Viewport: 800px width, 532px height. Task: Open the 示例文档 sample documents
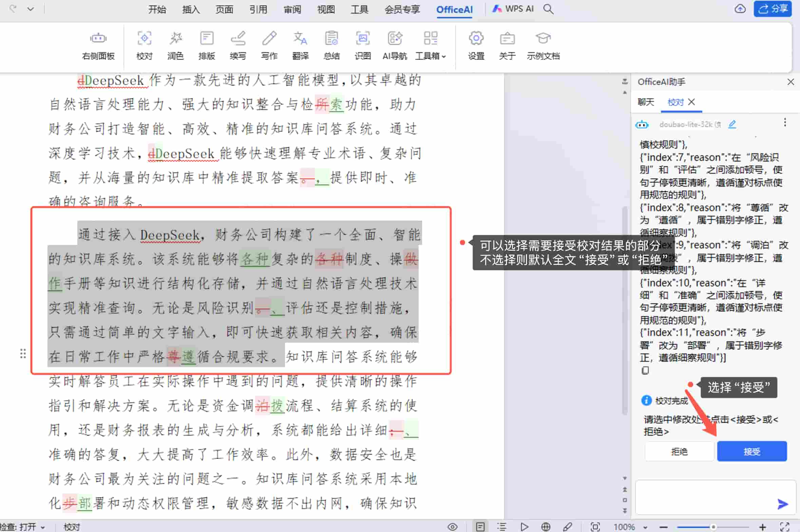point(542,46)
